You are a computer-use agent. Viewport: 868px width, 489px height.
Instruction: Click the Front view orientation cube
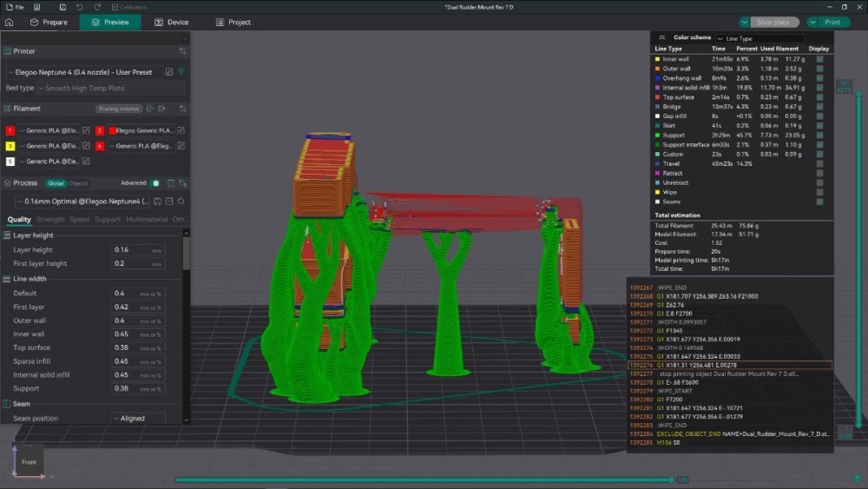[29, 462]
